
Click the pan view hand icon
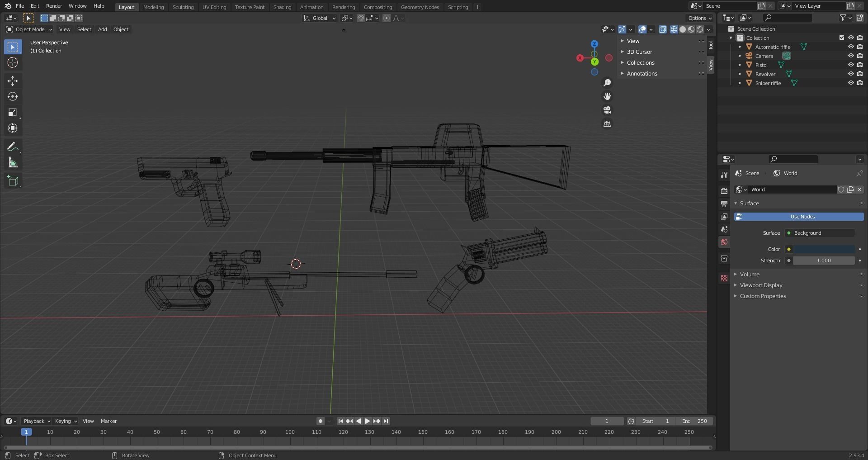(607, 96)
